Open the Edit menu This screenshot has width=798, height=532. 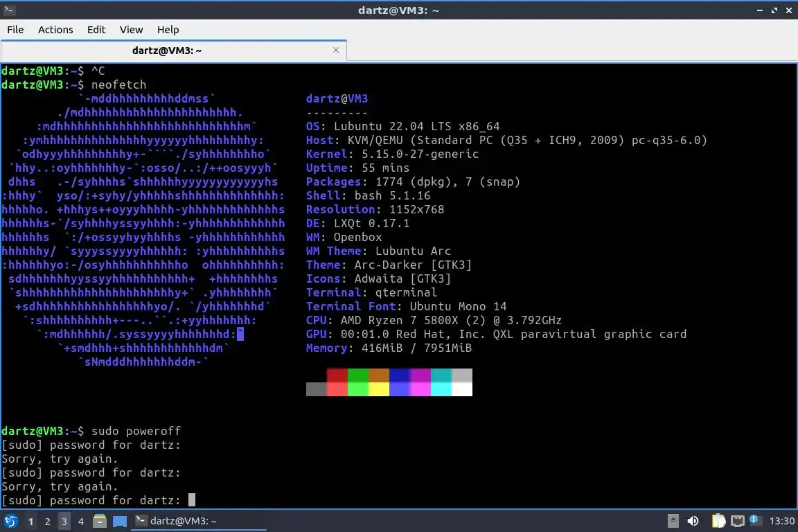tap(96, 30)
